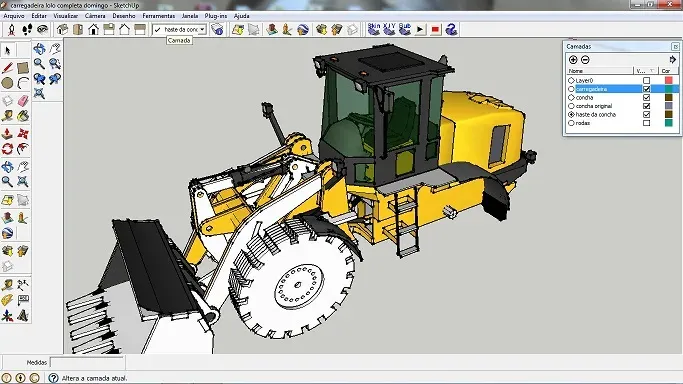Select the arrow Select tool
The image size is (683, 384).
7,51
